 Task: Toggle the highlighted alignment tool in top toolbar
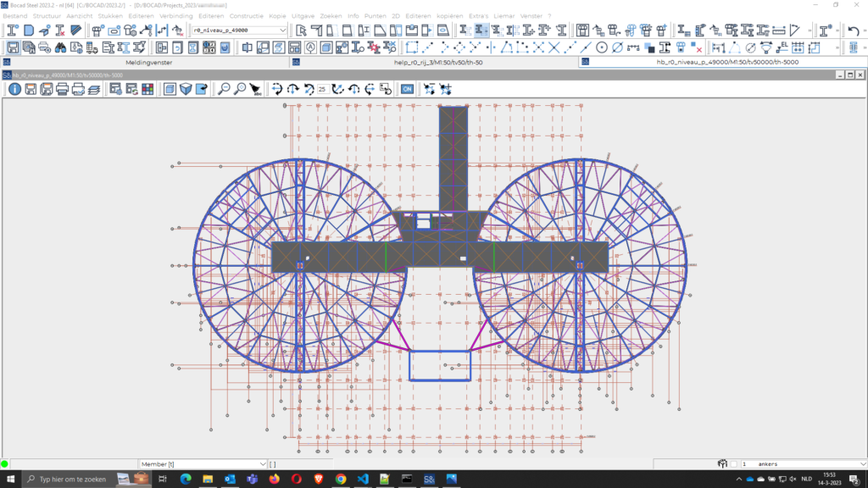click(x=481, y=31)
